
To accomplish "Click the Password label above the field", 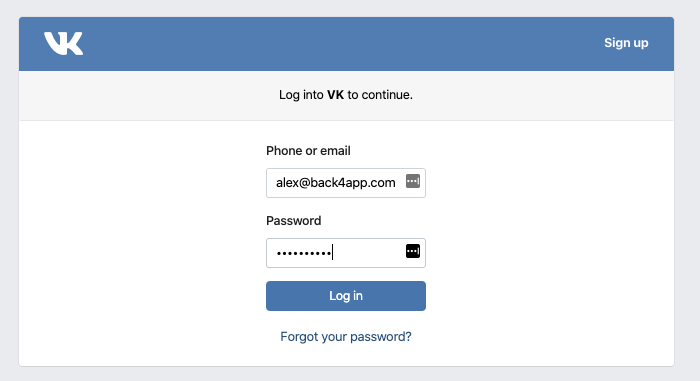I will 293,221.
